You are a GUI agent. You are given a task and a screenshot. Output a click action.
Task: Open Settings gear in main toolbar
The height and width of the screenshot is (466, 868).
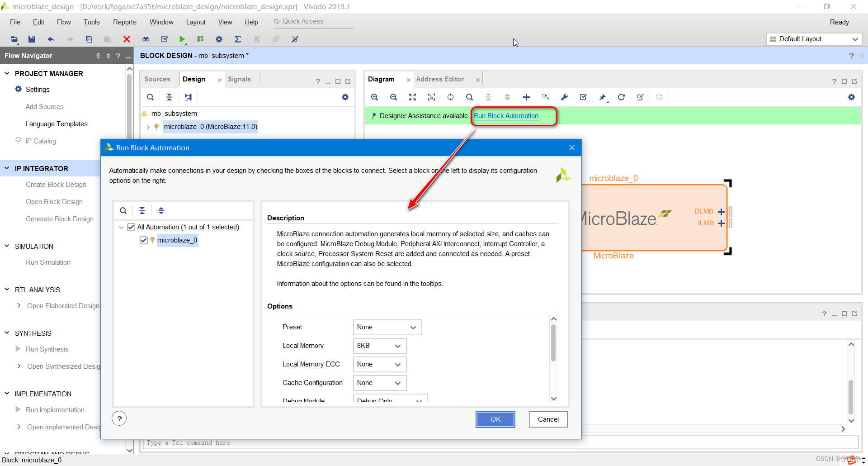[x=219, y=39]
